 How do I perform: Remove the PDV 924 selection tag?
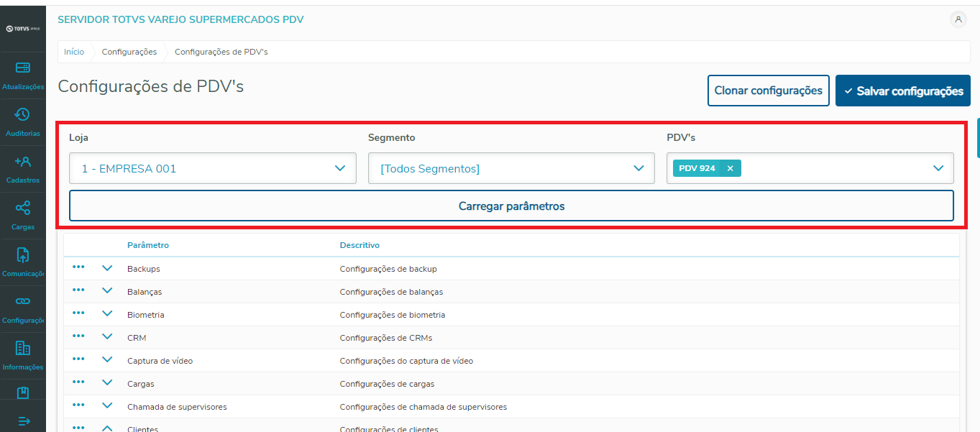pyautogui.click(x=730, y=167)
